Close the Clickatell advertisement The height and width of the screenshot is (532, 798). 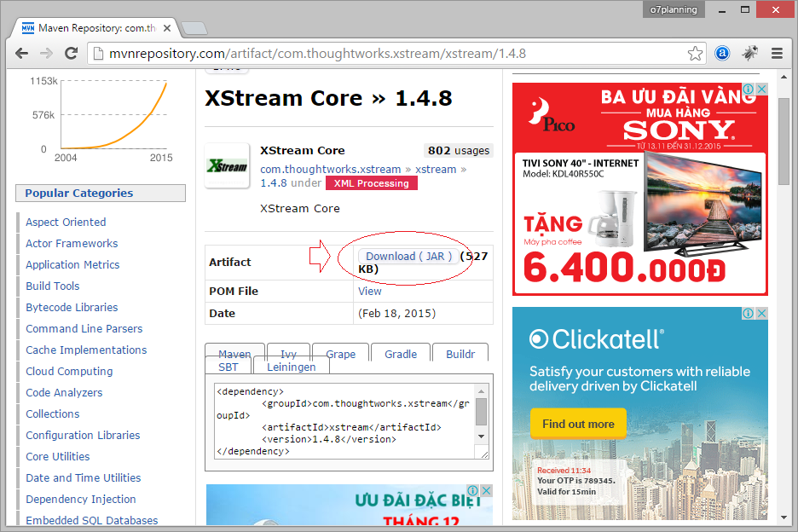click(x=761, y=313)
